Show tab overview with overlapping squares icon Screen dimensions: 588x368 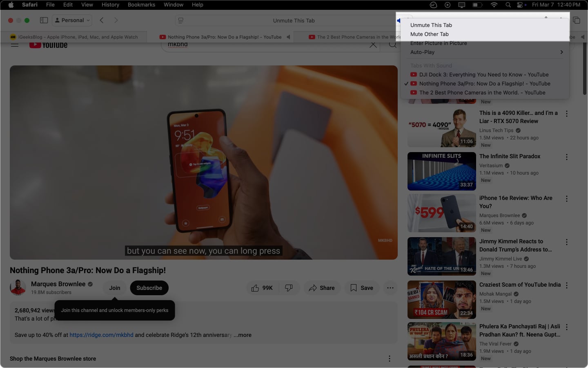[x=577, y=20]
